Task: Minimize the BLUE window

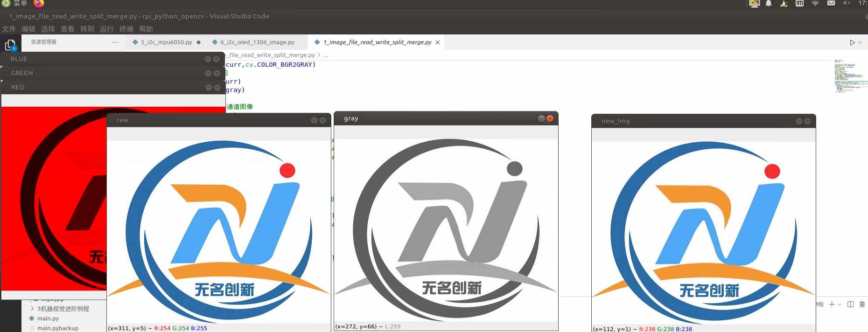Action: coord(208,59)
